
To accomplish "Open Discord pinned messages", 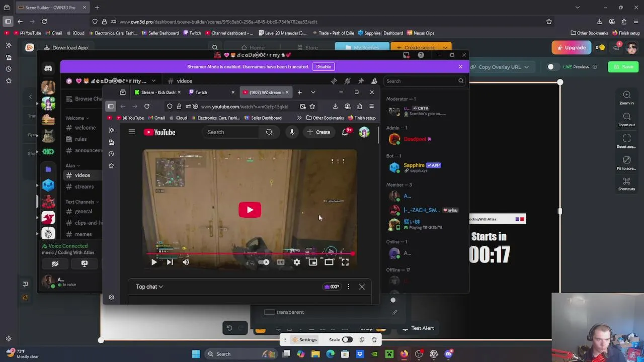I will coord(361,81).
